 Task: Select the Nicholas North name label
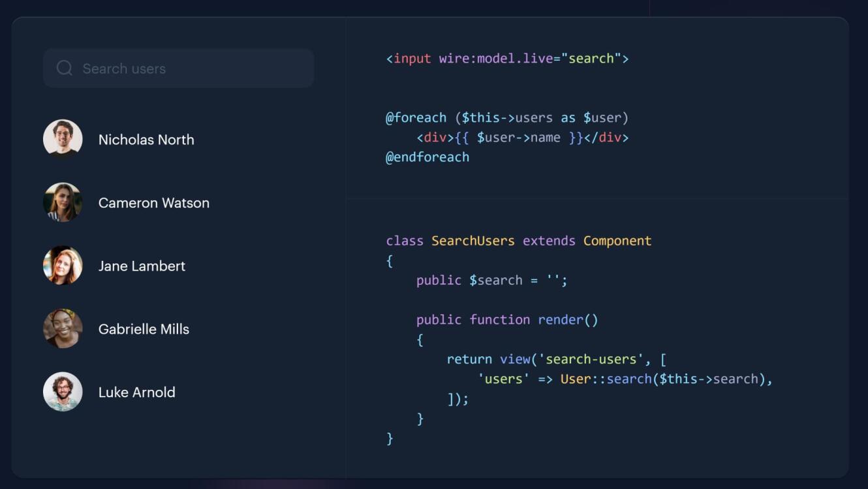[x=146, y=140]
